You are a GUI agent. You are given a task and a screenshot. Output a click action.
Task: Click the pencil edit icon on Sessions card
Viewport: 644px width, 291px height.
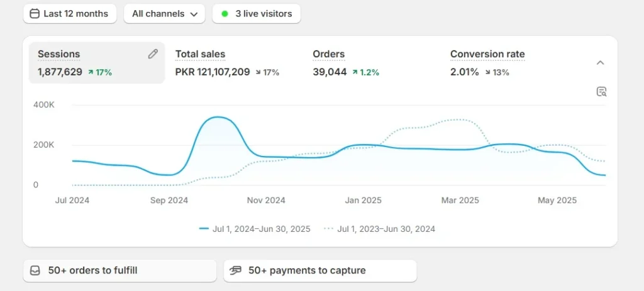153,54
